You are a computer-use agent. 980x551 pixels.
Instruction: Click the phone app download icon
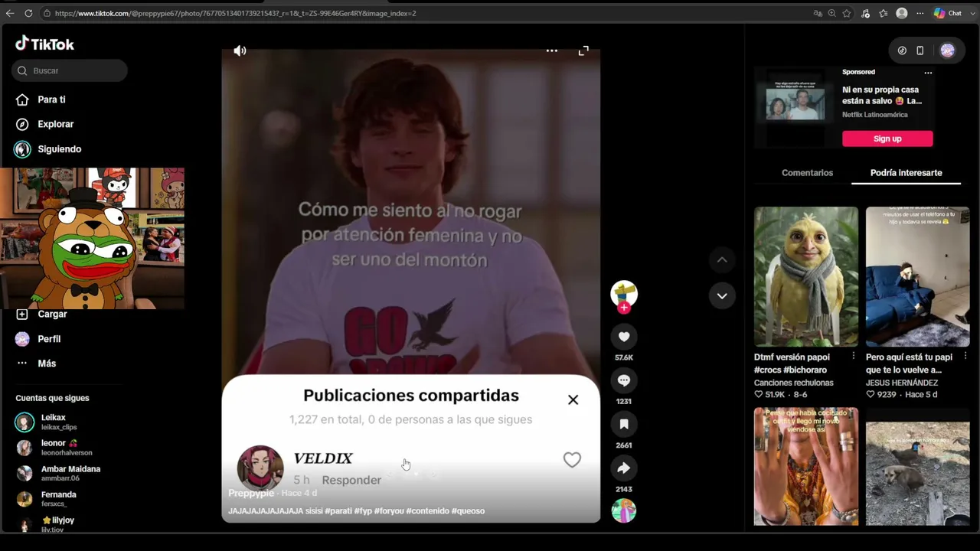(920, 51)
